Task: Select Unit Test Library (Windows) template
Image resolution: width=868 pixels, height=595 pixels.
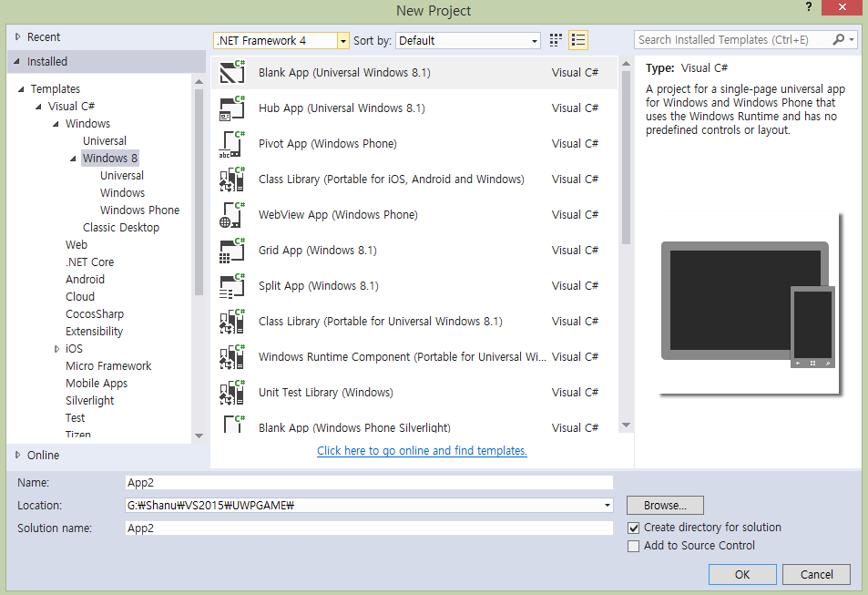Action: click(x=414, y=392)
